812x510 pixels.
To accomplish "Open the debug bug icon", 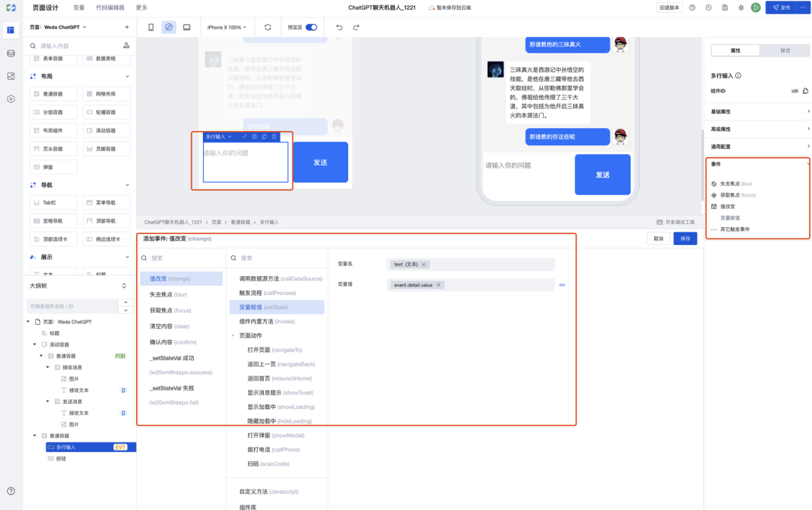I will [741, 8].
